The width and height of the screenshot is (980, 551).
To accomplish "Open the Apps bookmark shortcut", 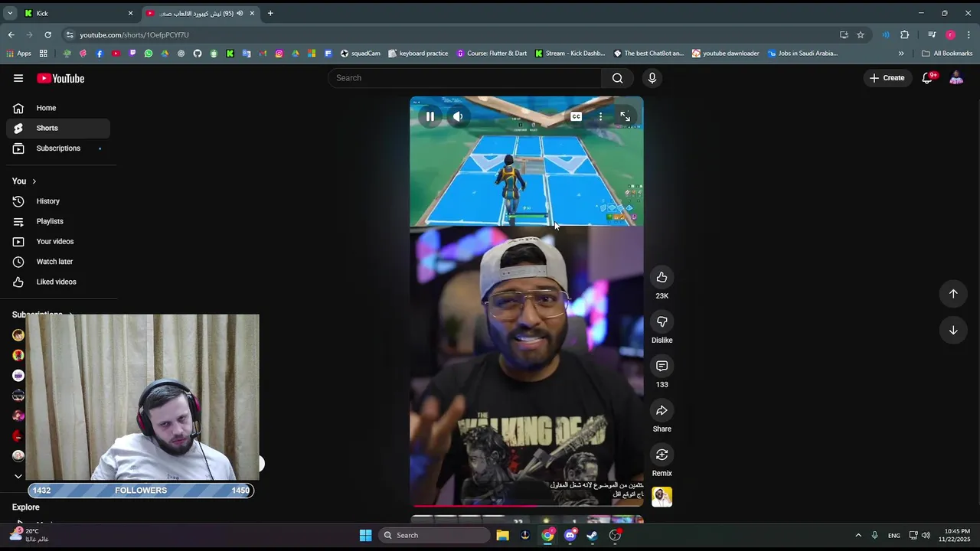I will [x=18, y=54].
